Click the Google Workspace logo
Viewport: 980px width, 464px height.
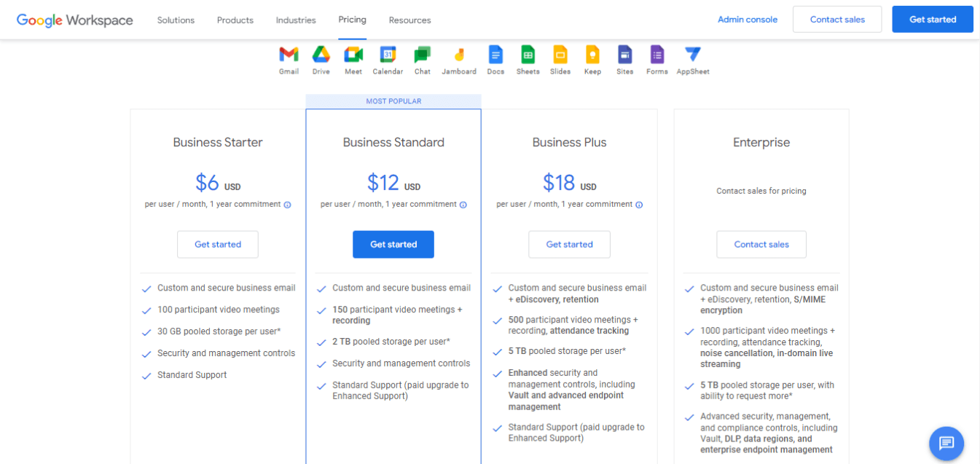coord(75,20)
